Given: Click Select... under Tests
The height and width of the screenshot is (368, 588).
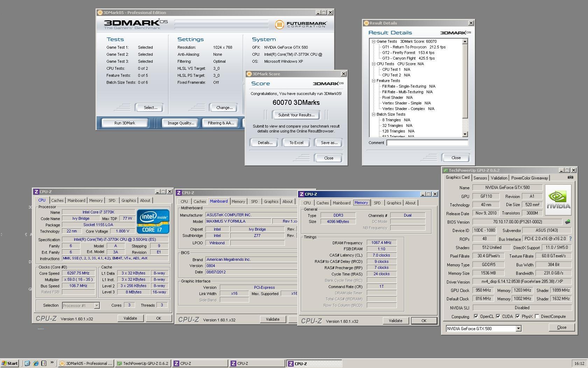Looking at the screenshot, I should (x=150, y=108).
